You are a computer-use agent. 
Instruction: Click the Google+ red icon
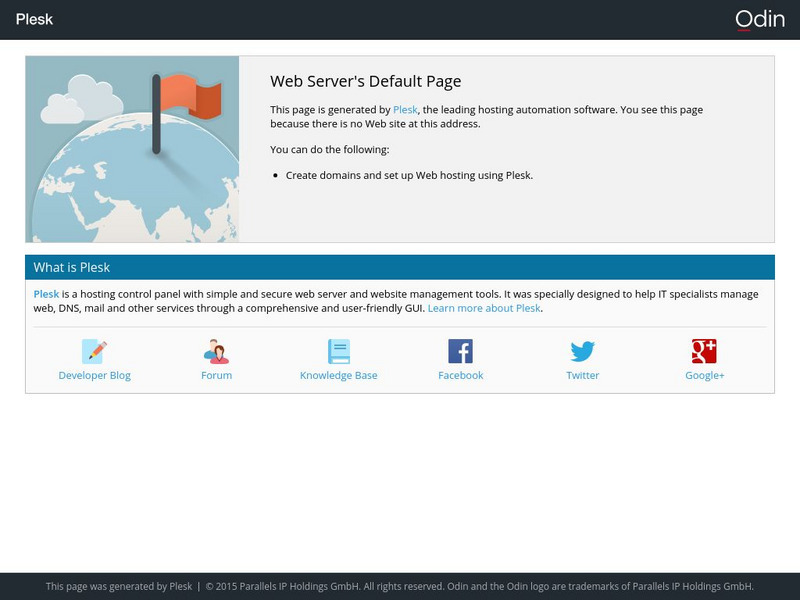(704, 351)
